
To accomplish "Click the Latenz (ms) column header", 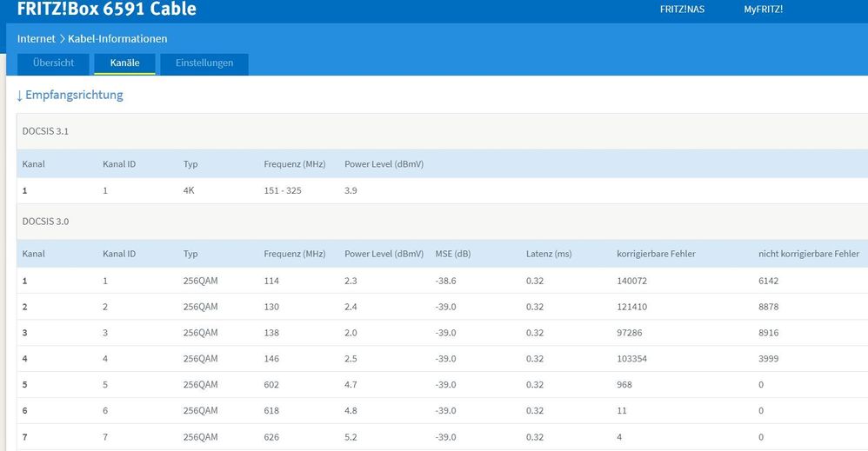I will (x=549, y=254).
